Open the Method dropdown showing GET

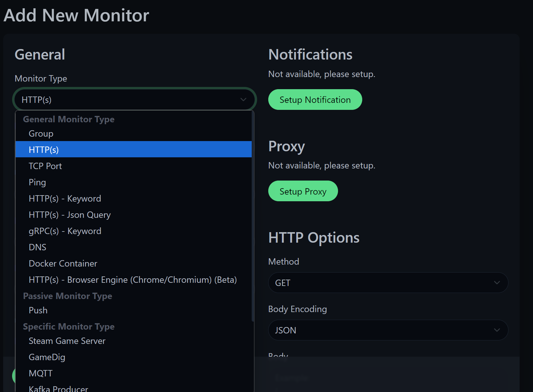click(x=388, y=282)
